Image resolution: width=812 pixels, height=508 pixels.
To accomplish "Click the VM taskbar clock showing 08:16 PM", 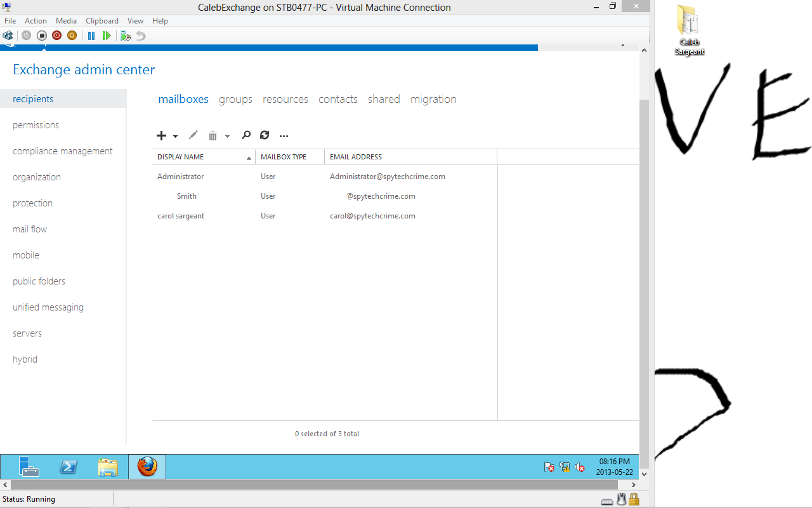I will pyautogui.click(x=615, y=467).
